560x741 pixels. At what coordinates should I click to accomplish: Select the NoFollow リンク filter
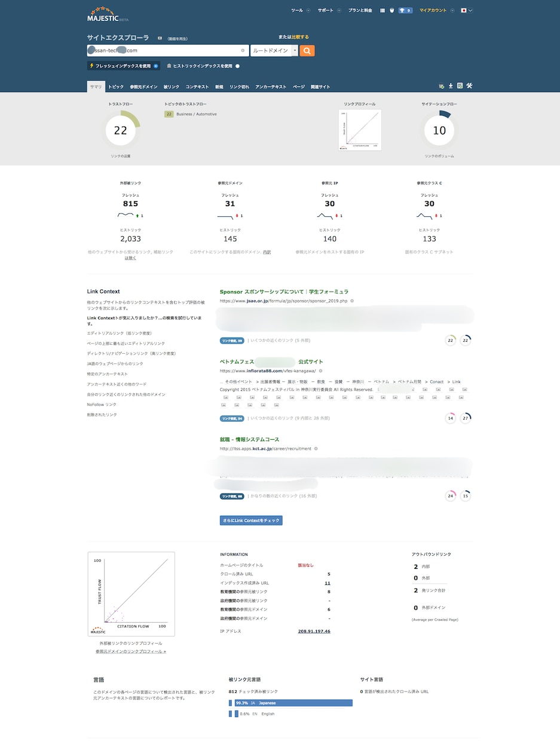coord(102,405)
